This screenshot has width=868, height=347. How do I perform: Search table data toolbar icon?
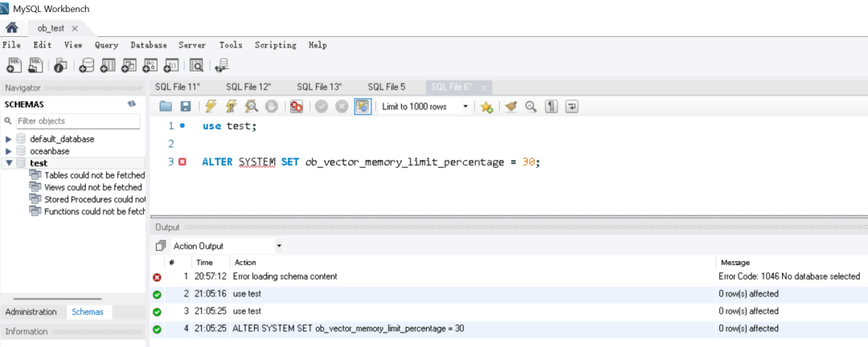197,65
